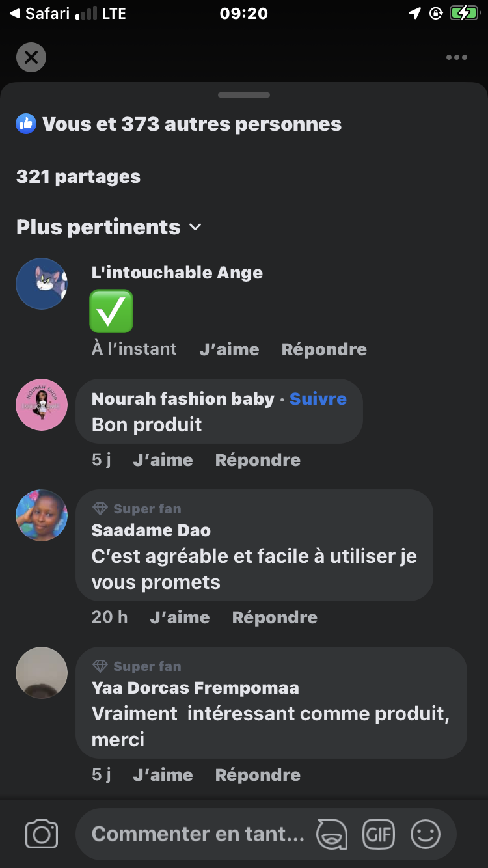
Task: Tap the camera icon in comment bar
Action: 42,834
